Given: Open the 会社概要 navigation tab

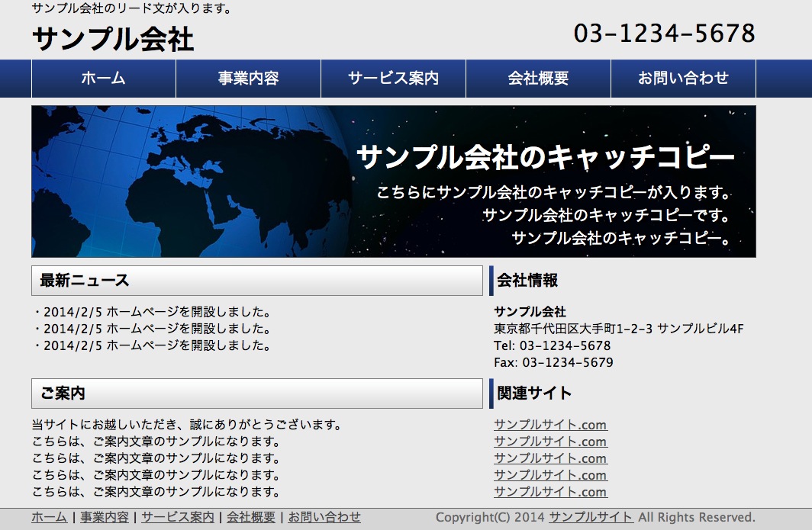Looking at the screenshot, I should 538,79.
